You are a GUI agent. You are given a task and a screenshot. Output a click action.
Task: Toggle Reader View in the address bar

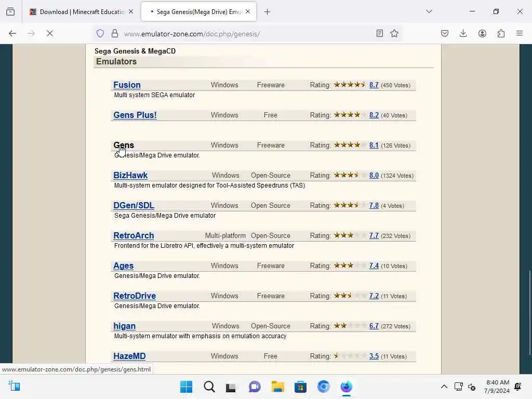(380, 33)
